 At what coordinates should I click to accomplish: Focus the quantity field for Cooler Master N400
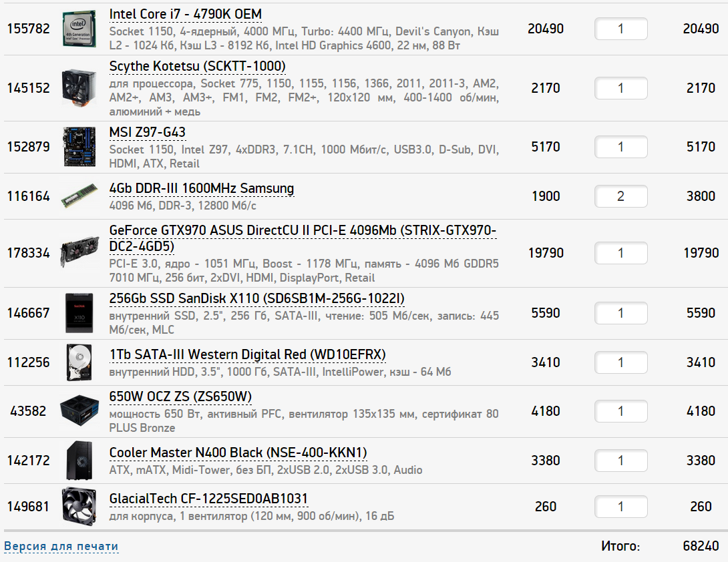point(620,461)
